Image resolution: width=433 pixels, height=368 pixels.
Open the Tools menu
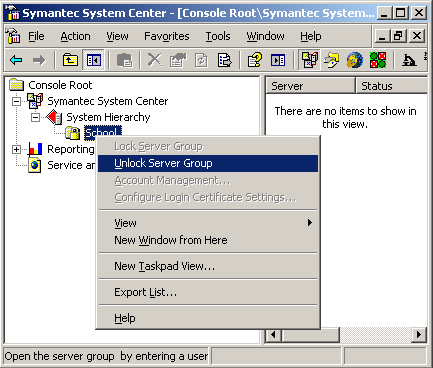218,36
